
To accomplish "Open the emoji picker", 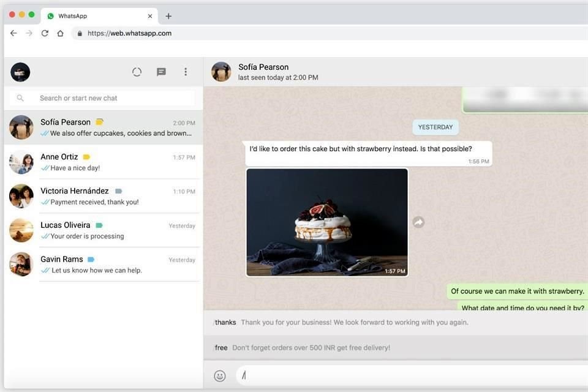I will click(x=219, y=375).
